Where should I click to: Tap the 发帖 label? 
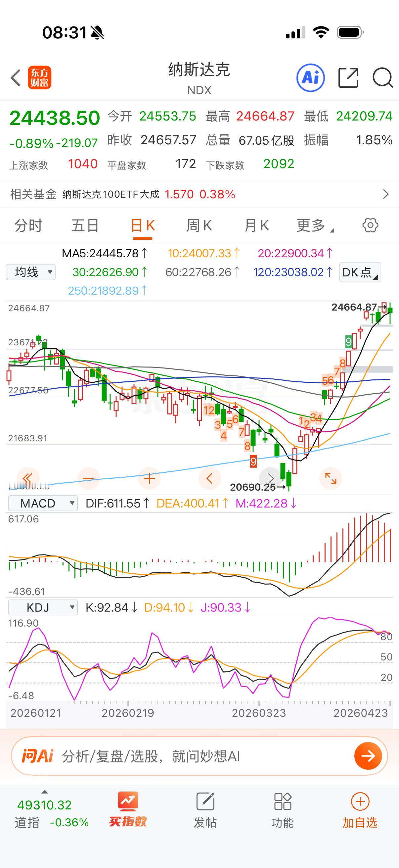205,823
